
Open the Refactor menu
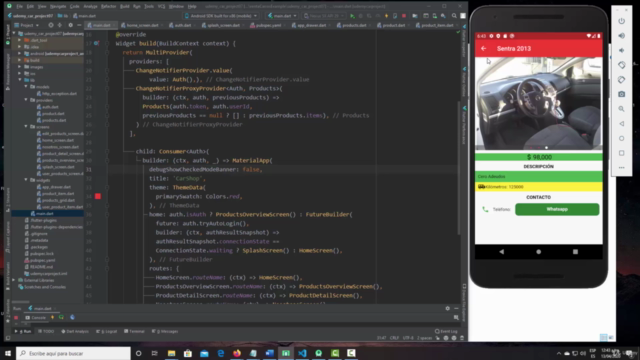[108, 7]
